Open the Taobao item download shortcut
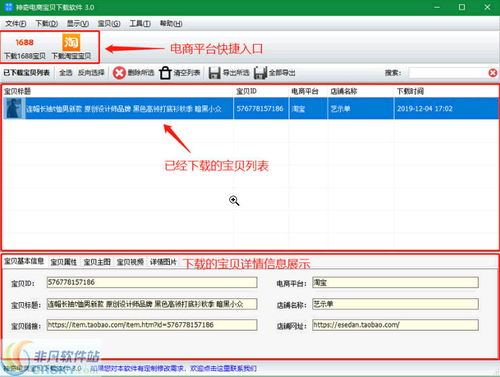This screenshot has height=377, width=500. tap(71, 47)
